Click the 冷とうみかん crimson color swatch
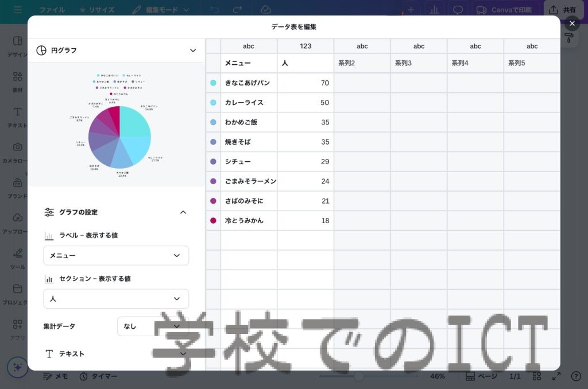The width and height of the screenshot is (588, 389). point(213,220)
